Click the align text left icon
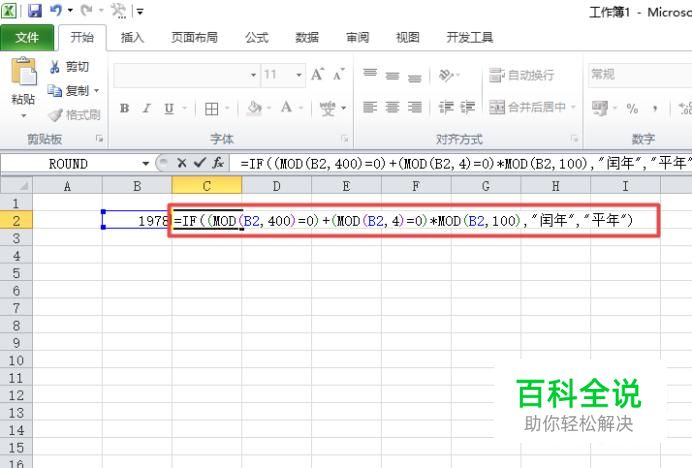The height and width of the screenshot is (468, 692). click(370, 107)
